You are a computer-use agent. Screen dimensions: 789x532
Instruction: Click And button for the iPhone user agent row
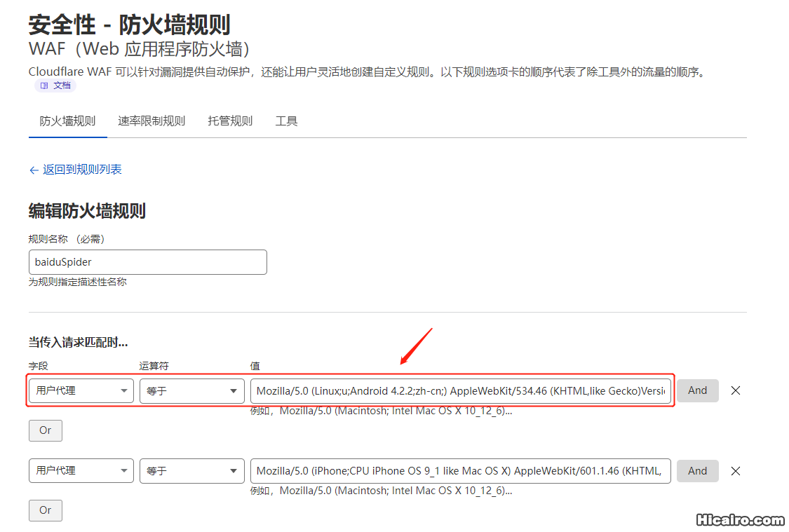pyautogui.click(x=697, y=471)
